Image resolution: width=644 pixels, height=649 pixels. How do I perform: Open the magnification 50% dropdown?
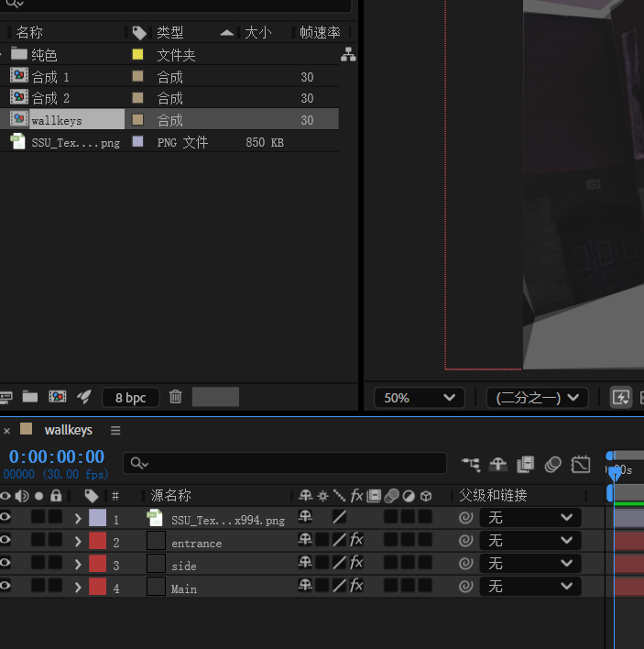tap(418, 398)
